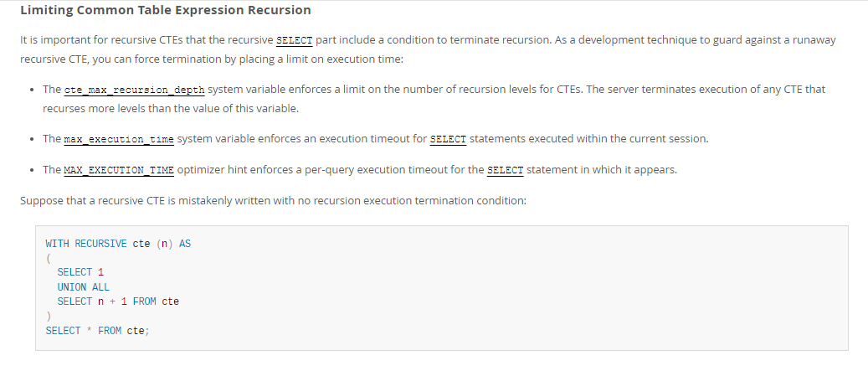Click the Limiting Common Table Expression Recursion heading
Image resolution: width=868 pixels, height=366 pixels.
(165, 11)
